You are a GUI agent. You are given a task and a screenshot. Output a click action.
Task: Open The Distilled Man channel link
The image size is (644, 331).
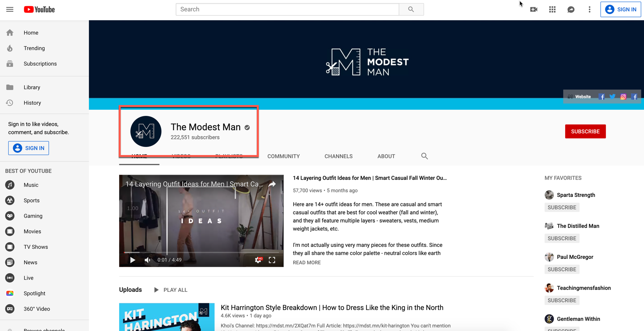578,226
